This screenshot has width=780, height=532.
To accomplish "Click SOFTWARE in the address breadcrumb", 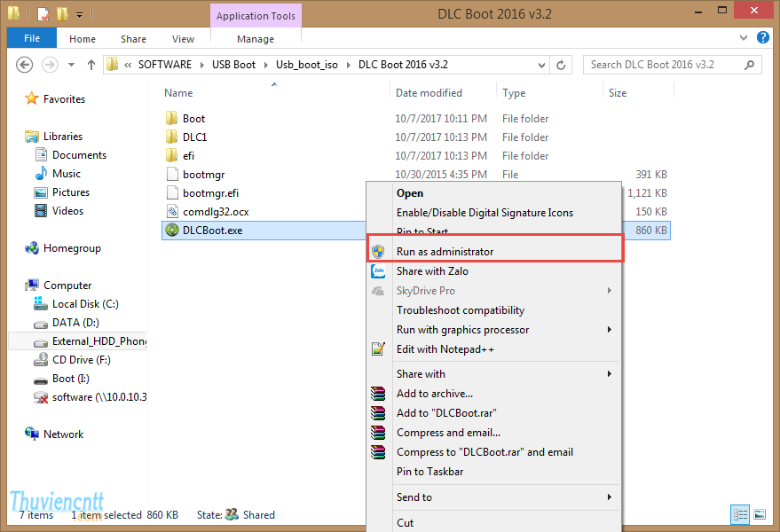I will [165, 65].
